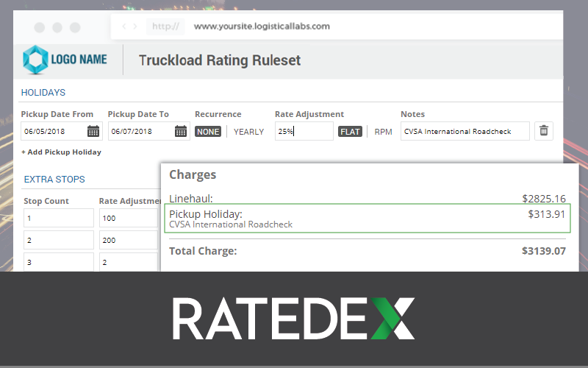This screenshot has width=588, height=368.
Task: Click the Total Charge: label
Action: point(203,251)
